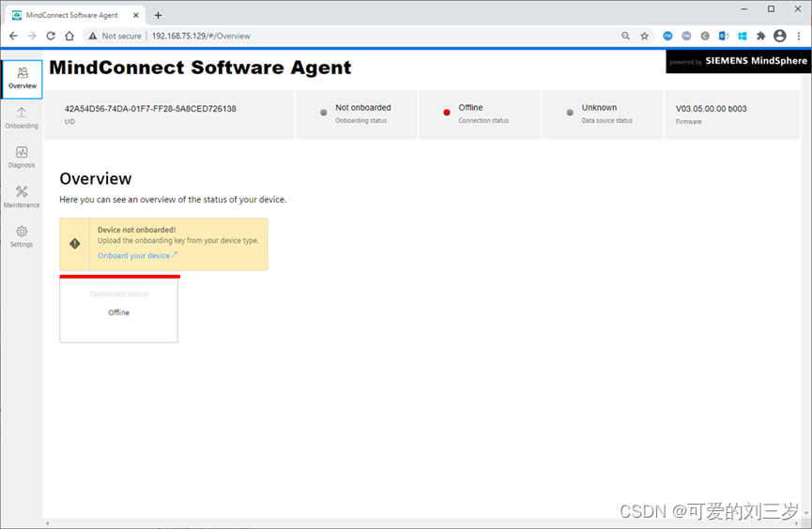The image size is (812, 529).
Task: Click the horizontal scrollbar right arrow
Action: click(x=797, y=523)
